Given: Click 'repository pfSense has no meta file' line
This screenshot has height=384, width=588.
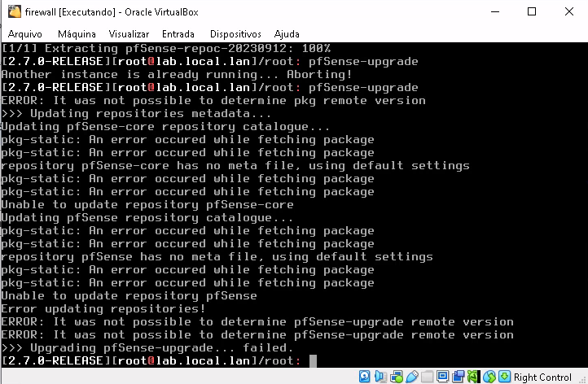Looking at the screenshot, I should point(217,256).
